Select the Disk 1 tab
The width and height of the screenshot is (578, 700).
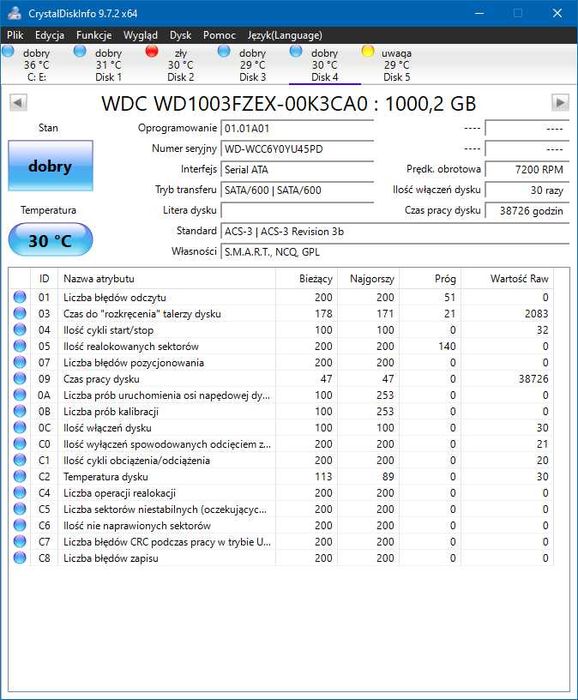tap(108, 65)
